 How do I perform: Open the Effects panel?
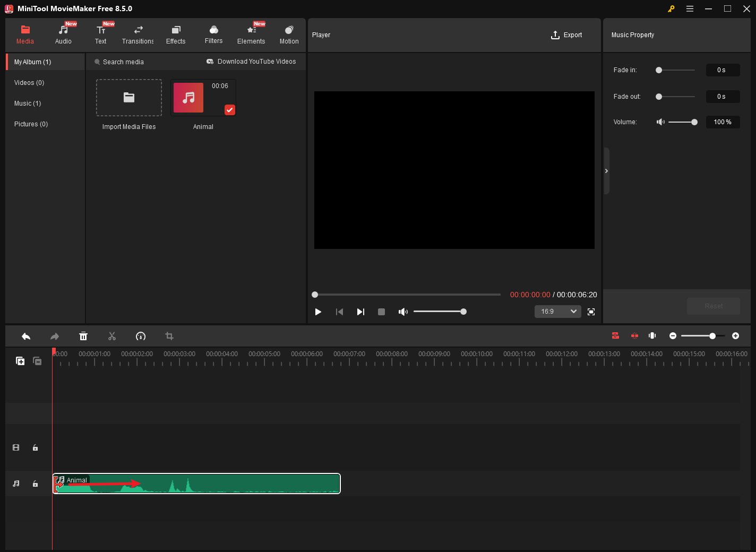(176, 31)
